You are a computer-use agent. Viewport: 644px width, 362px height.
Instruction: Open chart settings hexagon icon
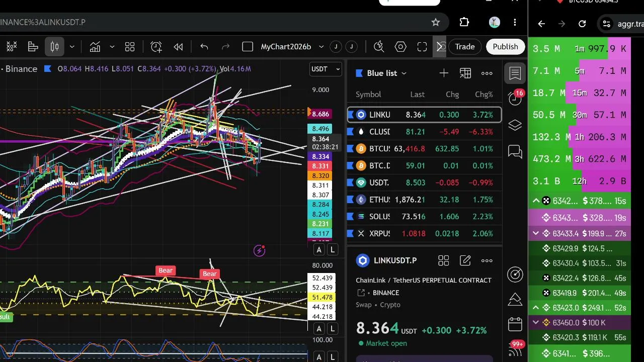400,47
